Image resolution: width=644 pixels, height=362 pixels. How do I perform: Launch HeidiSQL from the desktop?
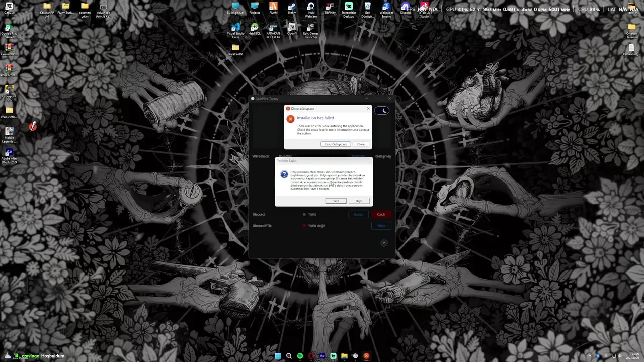tap(255, 29)
